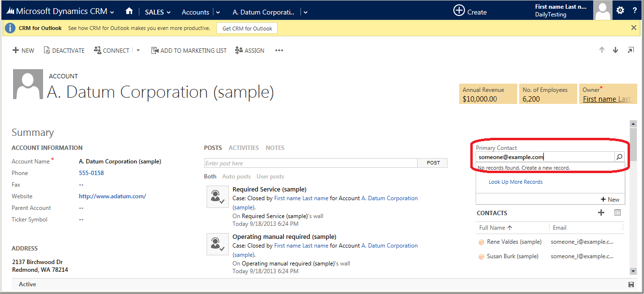Close the CRM for Outlook notification bar

coord(634,28)
